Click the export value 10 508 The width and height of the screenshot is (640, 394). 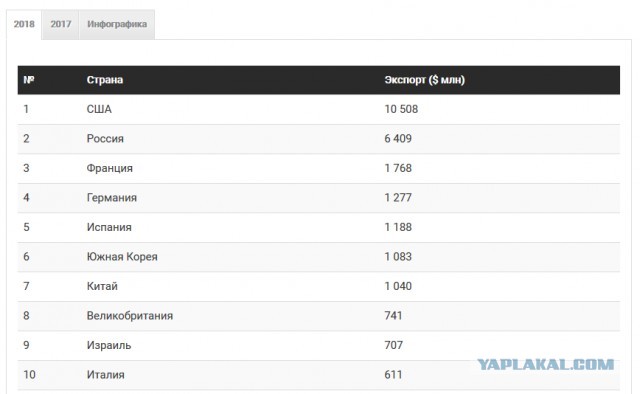pyautogui.click(x=401, y=109)
